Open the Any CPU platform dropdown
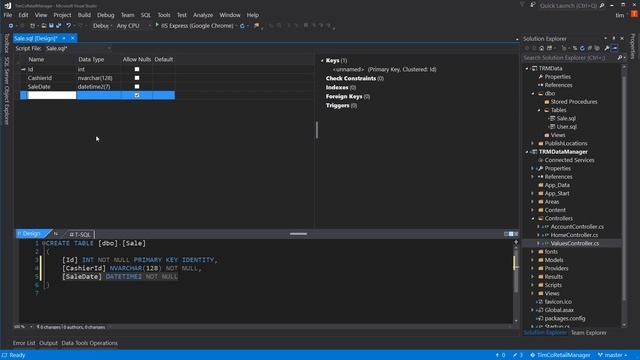Viewport: 640px width, 360px height. pos(133,25)
